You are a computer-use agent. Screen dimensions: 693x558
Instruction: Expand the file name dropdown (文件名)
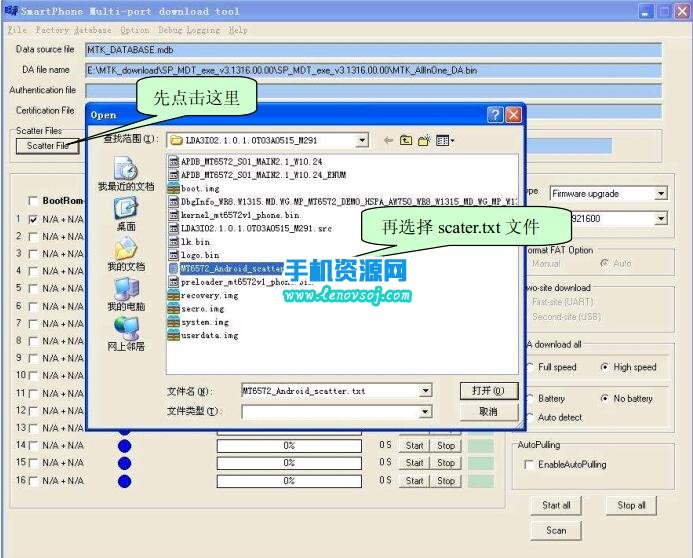[425, 391]
